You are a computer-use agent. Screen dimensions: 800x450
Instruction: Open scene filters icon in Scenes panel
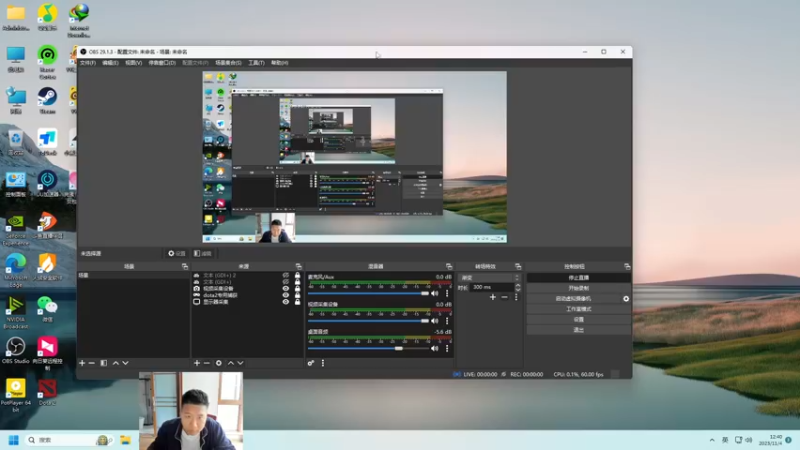click(104, 363)
